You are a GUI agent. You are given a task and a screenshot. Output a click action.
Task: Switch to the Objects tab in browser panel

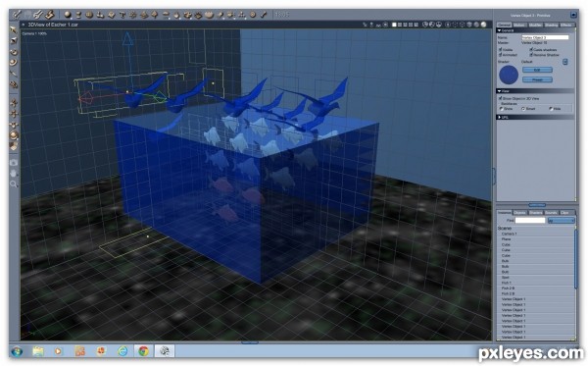[519, 213]
